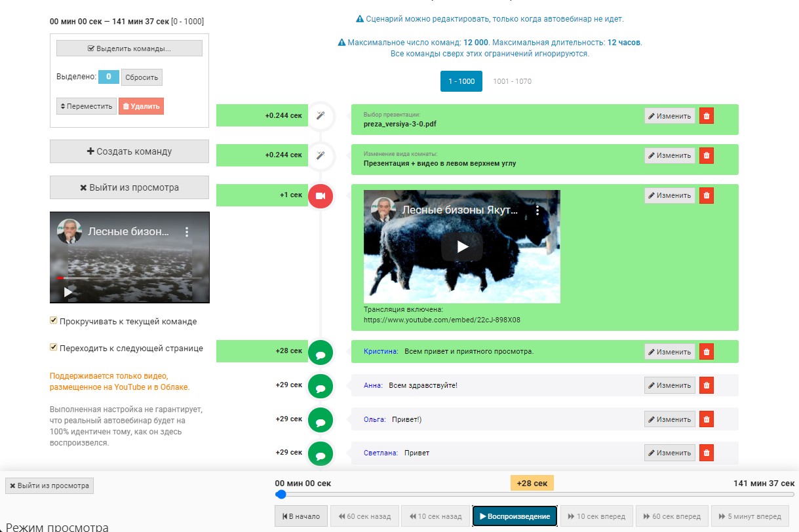
Task: Click 'Сбросить' to reset selection
Action: (x=142, y=77)
